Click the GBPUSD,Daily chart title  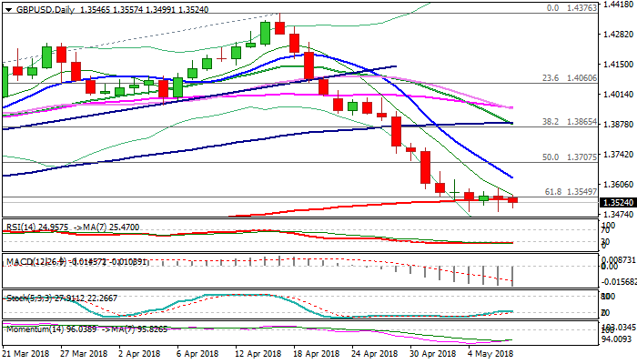tap(36, 6)
